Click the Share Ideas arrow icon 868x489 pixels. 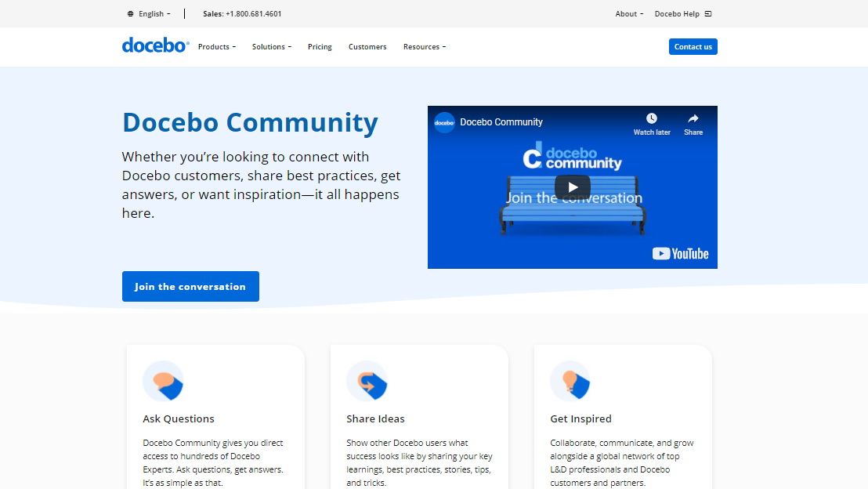[367, 382]
